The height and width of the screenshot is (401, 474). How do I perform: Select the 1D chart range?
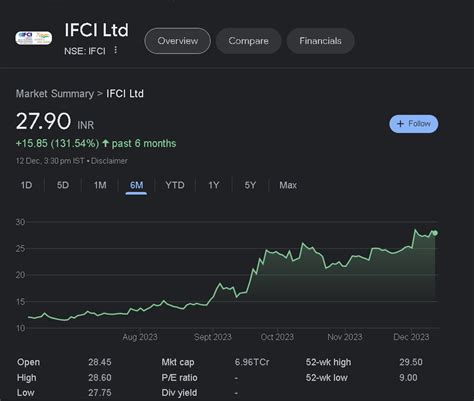26,185
